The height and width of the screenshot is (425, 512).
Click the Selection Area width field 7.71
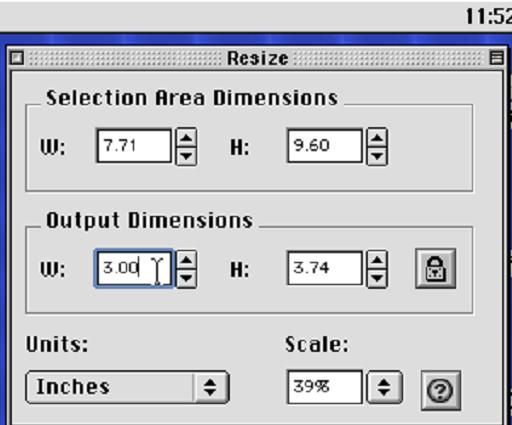(134, 146)
